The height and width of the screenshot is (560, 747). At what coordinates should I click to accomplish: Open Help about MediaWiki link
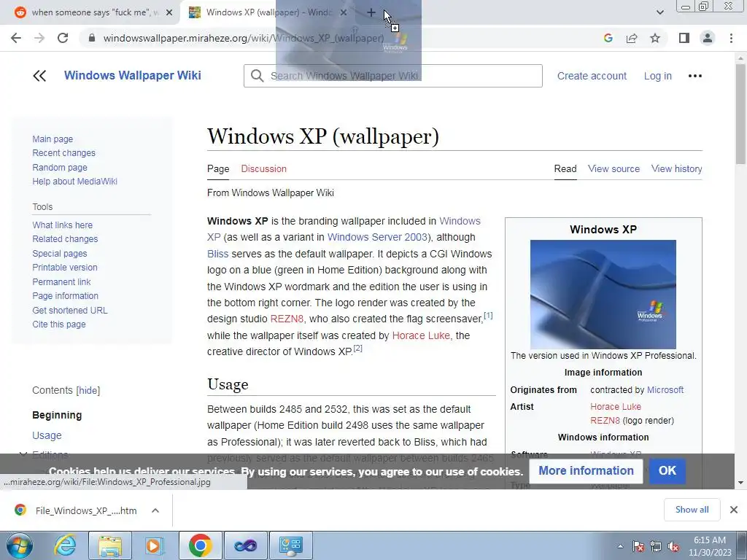[75, 182]
